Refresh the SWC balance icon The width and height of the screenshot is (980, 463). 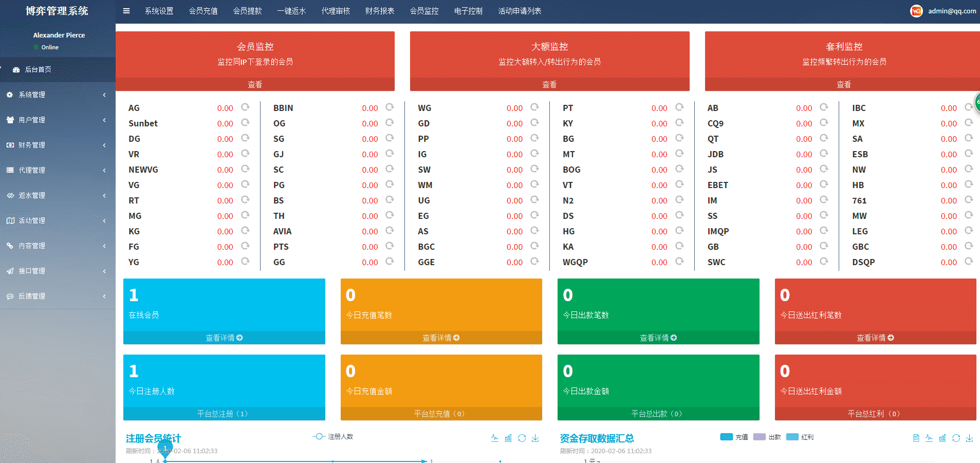[x=824, y=261]
